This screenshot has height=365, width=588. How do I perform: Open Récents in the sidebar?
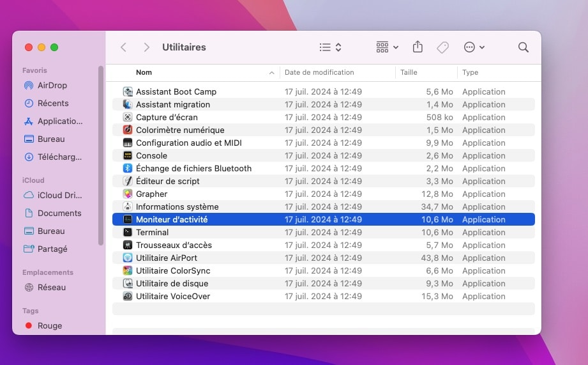click(x=46, y=104)
